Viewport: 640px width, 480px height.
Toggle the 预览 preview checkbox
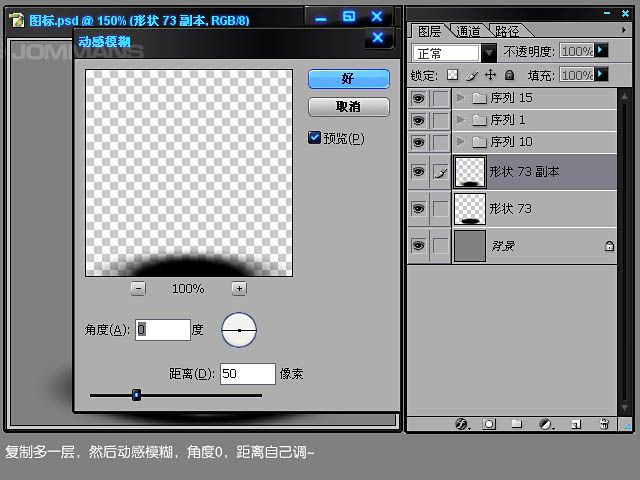[x=314, y=138]
